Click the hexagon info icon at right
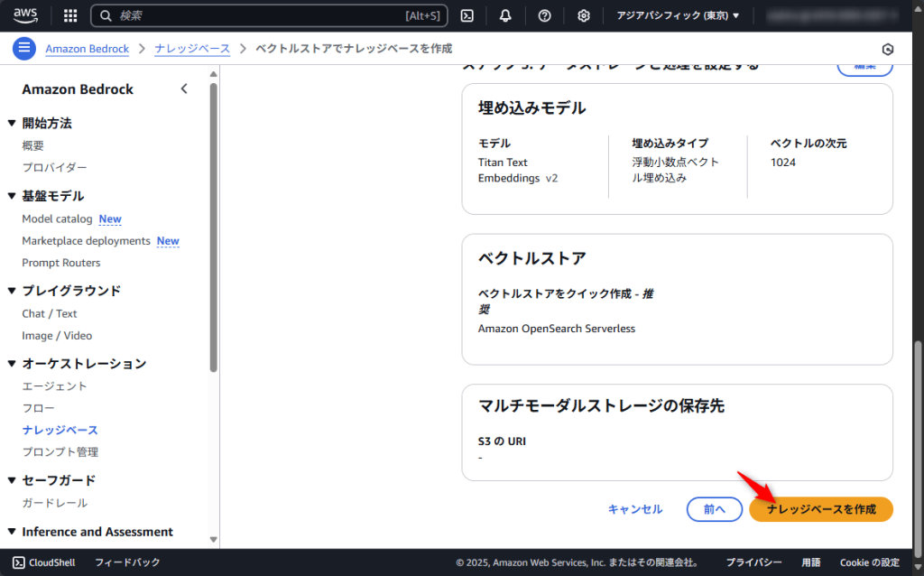This screenshot has width=924, height=576. (x=888, y=50)
